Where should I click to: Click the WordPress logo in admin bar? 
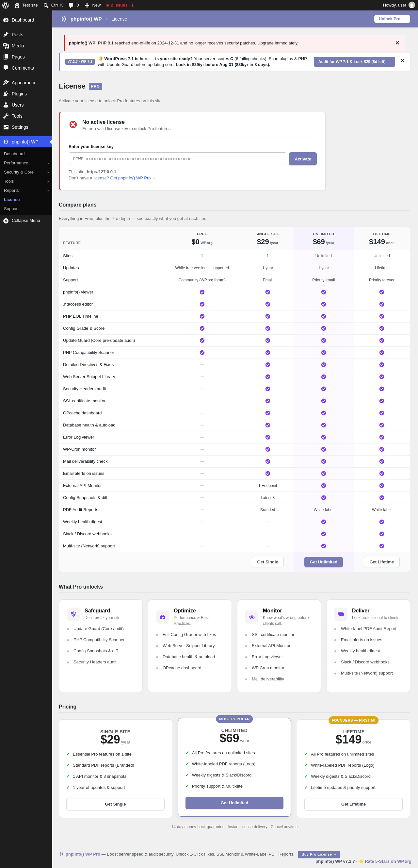6,5
